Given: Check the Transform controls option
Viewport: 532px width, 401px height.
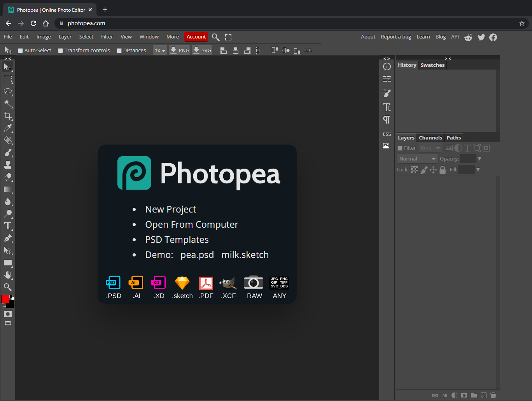Looking at the screenshot, I should click(60, 51).
